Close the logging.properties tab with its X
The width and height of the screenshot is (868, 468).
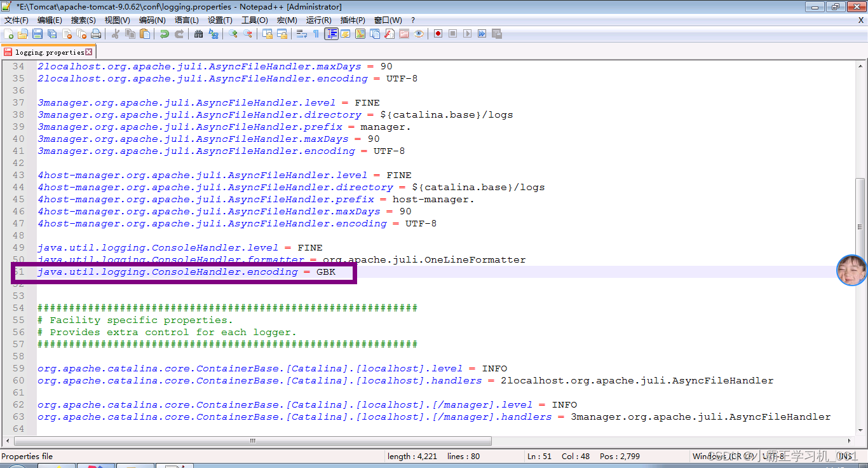point(89,52)
